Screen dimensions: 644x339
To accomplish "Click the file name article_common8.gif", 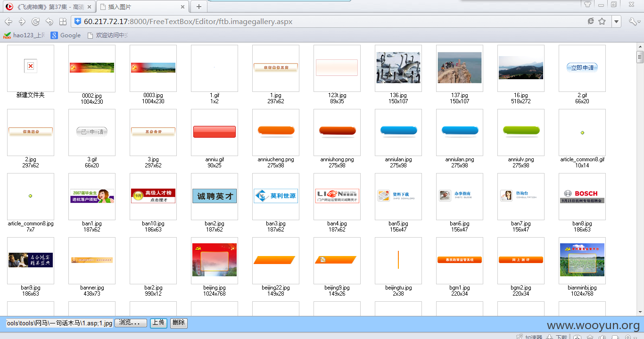I will (x=582, y=159).
